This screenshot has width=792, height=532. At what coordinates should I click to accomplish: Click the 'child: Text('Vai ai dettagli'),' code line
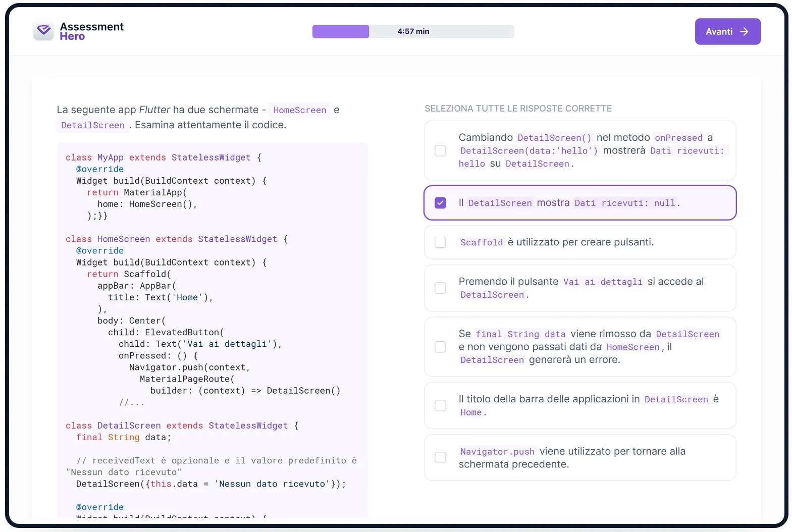tap(200, 344)
